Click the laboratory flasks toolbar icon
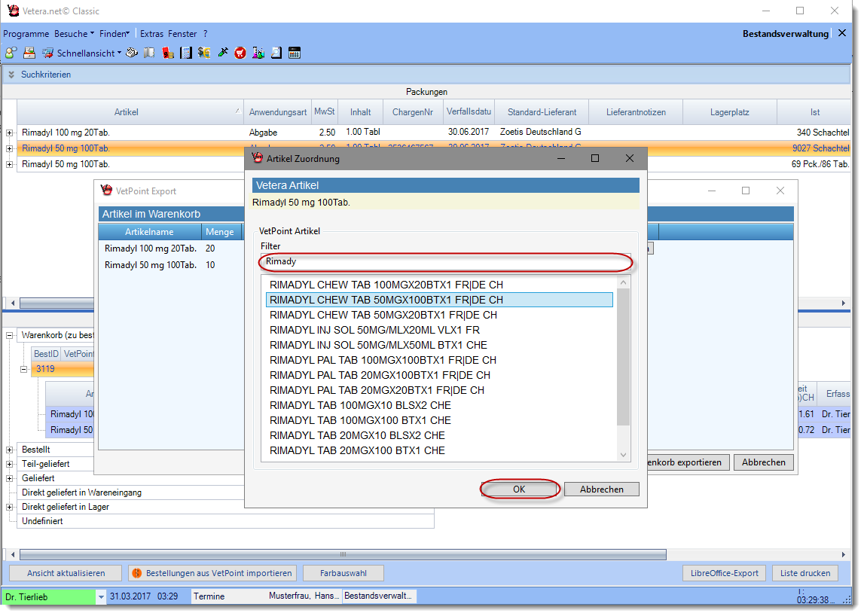Viewport: 864px width, 616px height. click(x=258, y=53)
